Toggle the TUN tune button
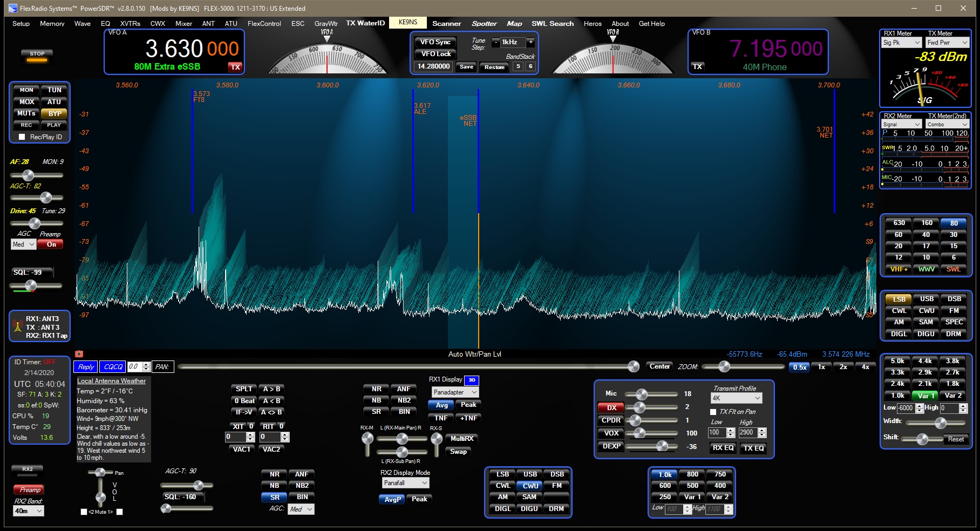 click(x=54, y=90)
